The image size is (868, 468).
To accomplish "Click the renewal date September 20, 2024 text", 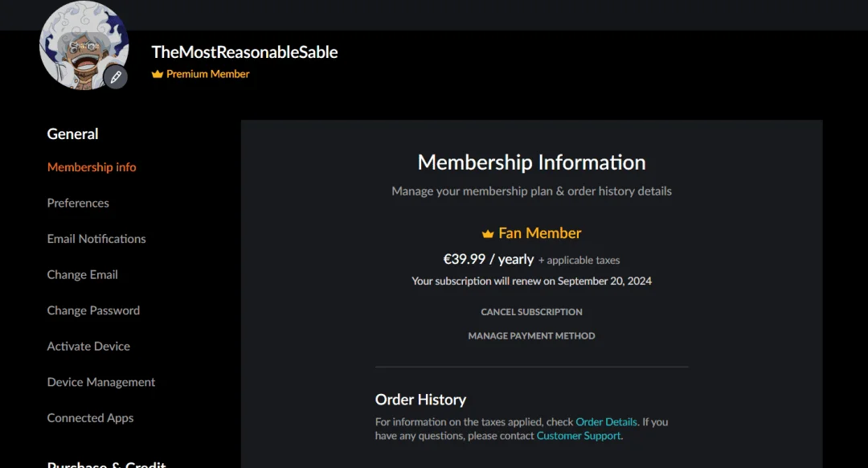I will (x=604, y=281).
